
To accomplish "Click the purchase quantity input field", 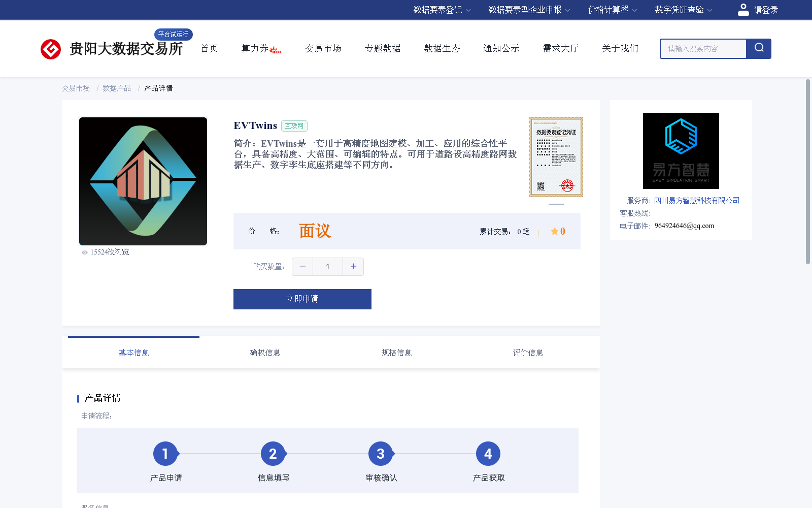I will pyautogui.click(x=328, y=267).
